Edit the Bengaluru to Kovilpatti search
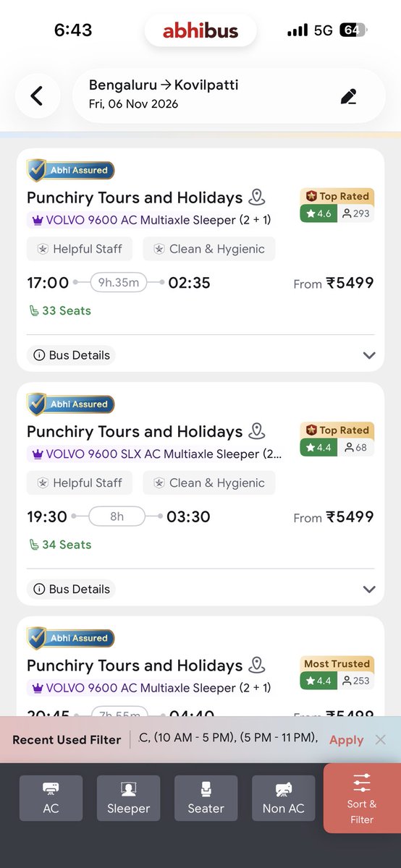Viewport: 401px width, 868px height. click(349, 96)
